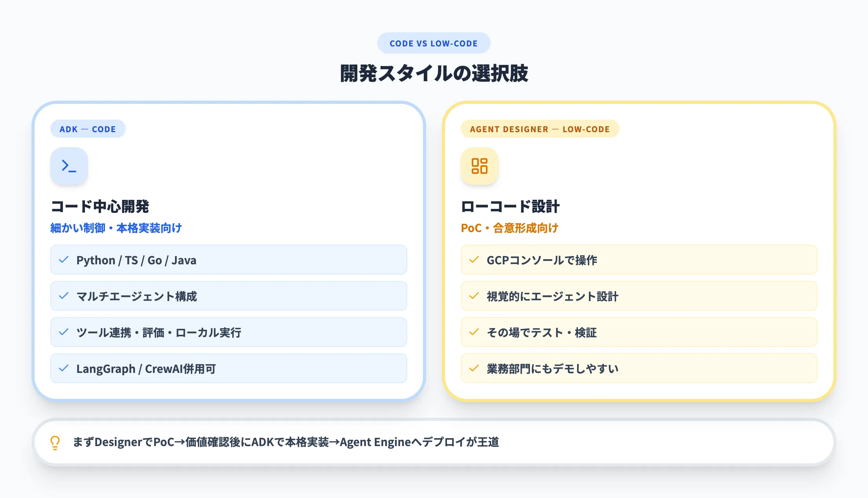Viewport: 868px width, 498px height.
Task: Click the checkmark next to 業務部門にもデモしやすい
Action: click(x=473, y=368)
